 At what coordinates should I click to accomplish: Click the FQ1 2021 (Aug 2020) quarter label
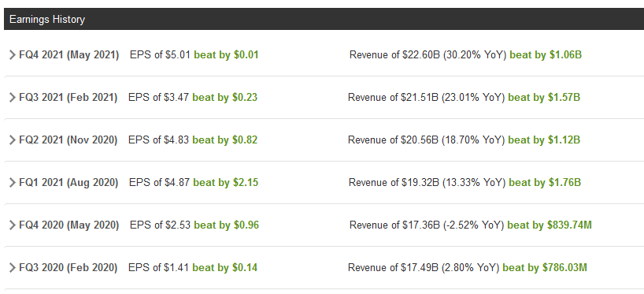68,183
